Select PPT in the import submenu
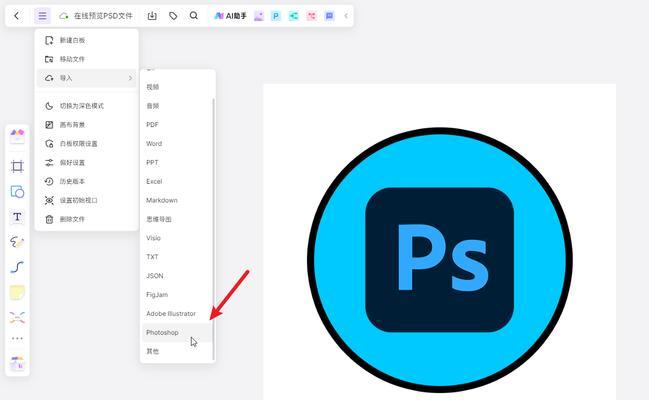Viewport: 649px width, 400px height. (177, 163)
